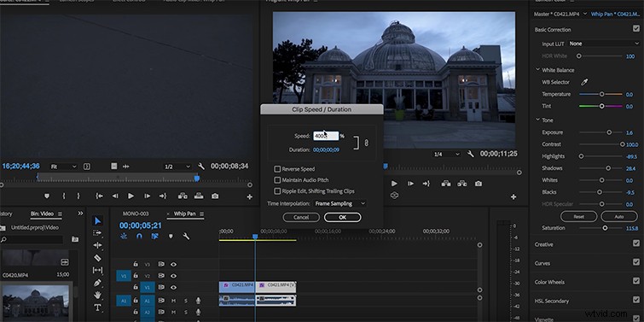Click Source monitor Insert button

183,196
